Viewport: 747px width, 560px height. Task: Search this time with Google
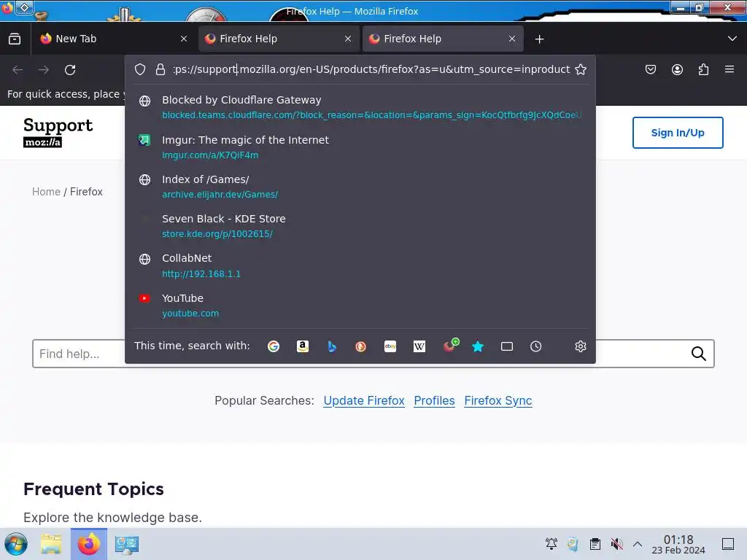click(x=274, y=346)
